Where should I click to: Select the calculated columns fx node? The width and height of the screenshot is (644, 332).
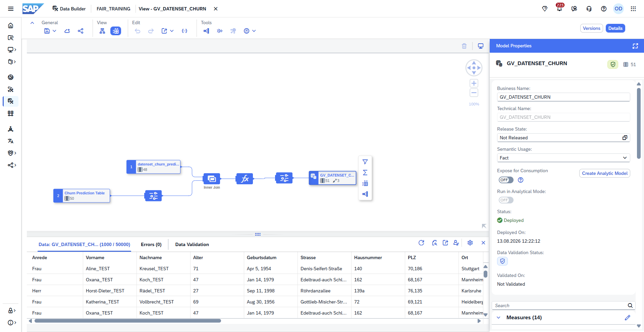tap(245, 179)
